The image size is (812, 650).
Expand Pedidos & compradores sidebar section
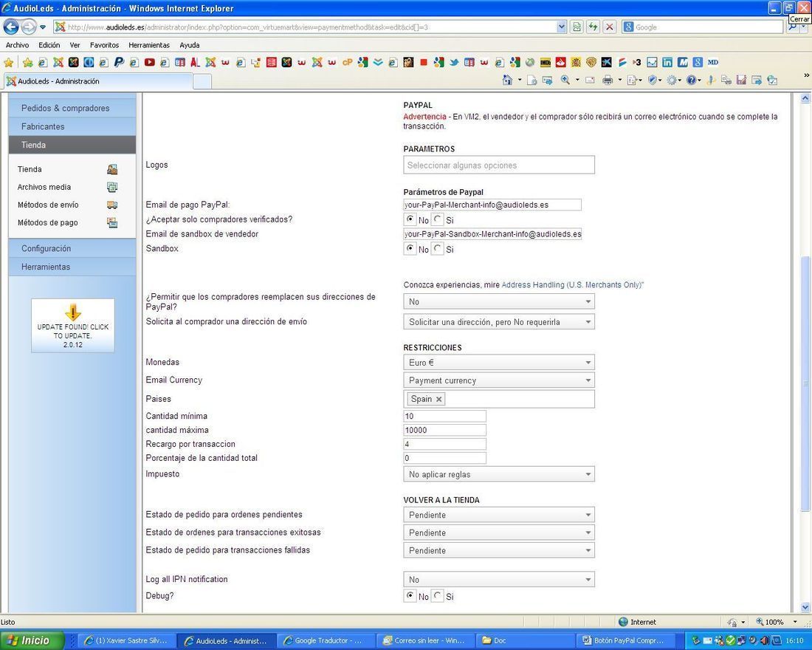pyautogui.click(x=72, y=108)
